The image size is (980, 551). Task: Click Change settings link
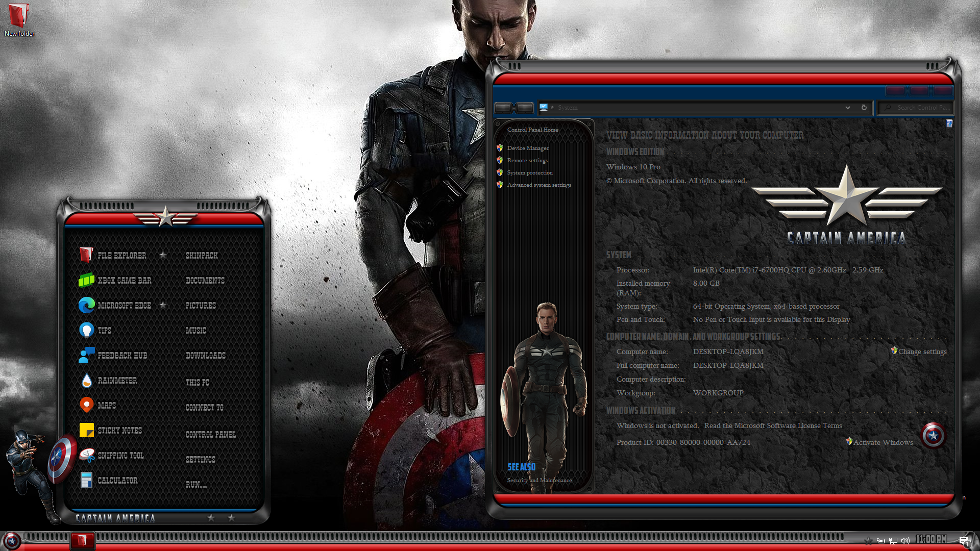922,352
